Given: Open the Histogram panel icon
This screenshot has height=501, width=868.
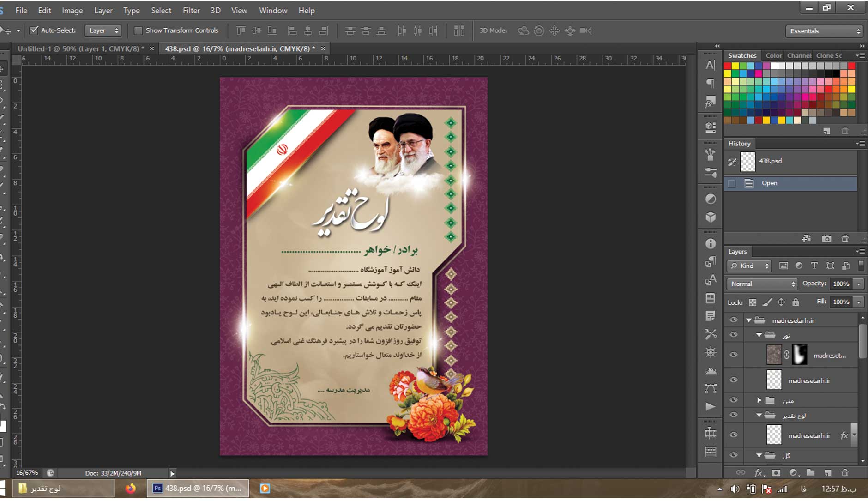Looking at the screenshot, I should tap(711, 371).
